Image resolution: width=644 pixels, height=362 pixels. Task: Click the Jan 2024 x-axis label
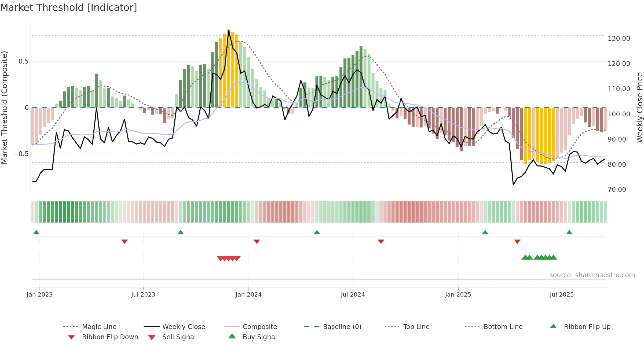tap(249, 294)
